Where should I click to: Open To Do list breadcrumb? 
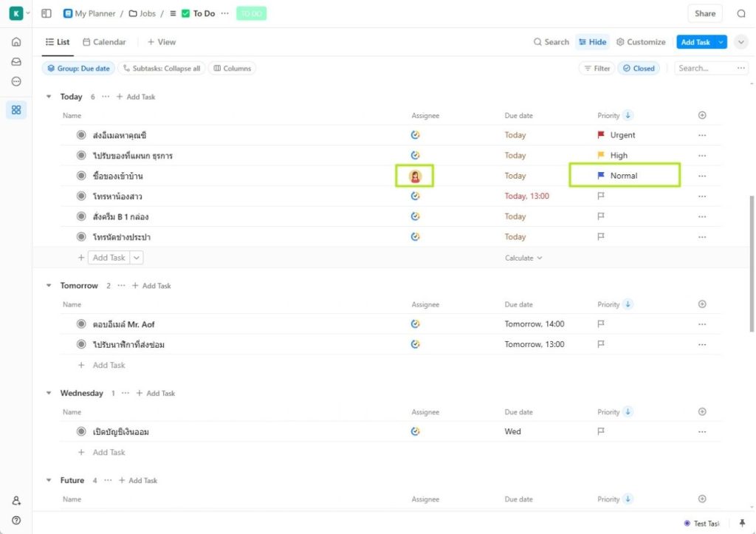[198, 13]
